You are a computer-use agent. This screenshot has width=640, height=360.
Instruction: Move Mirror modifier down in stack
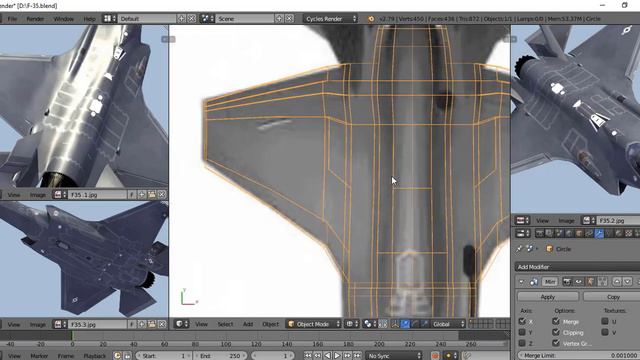628,282
